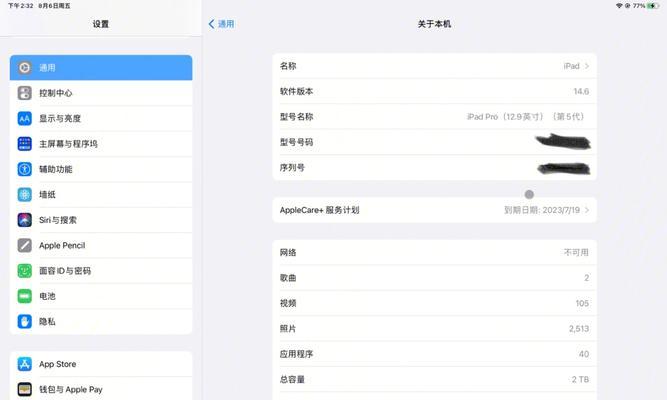Tap the 照片 row label
This screenshot has height=400, width=667.
[288, 329]
